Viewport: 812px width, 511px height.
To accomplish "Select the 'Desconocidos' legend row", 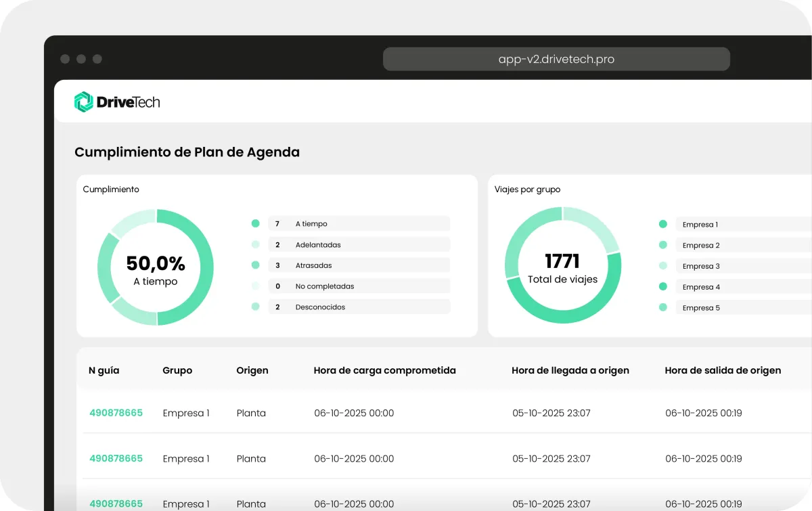I will point(359,307).
